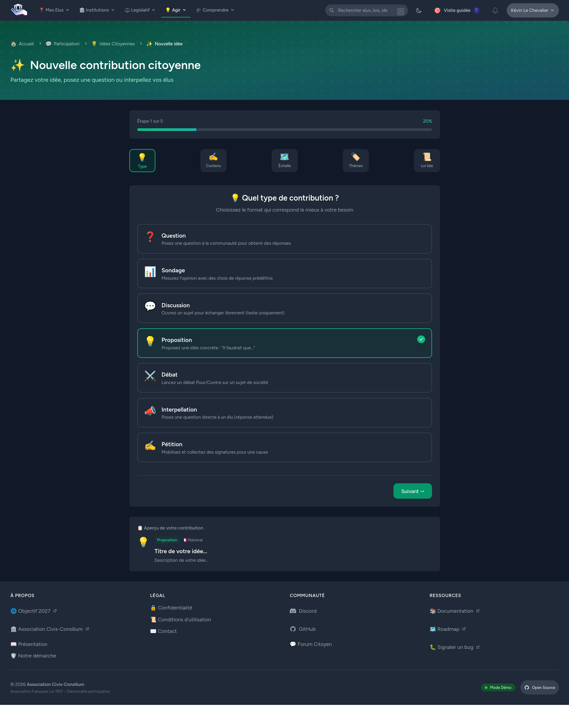Select Débat as contribution type

(284, 378)
